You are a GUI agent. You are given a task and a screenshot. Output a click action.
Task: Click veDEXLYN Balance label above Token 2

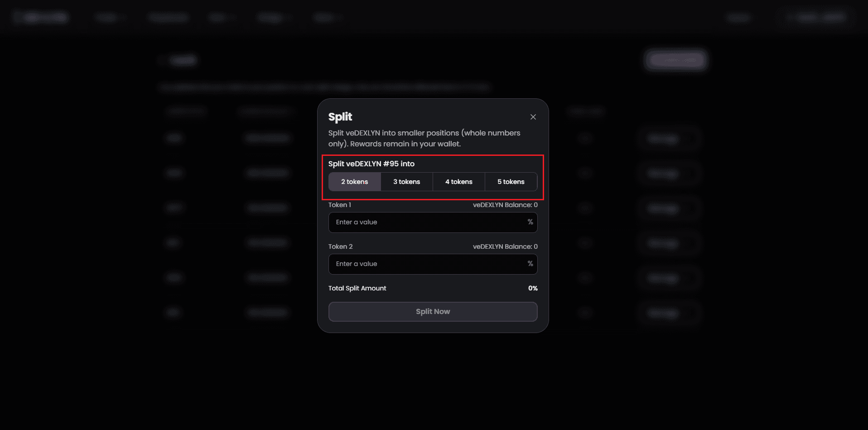point(505,246)
